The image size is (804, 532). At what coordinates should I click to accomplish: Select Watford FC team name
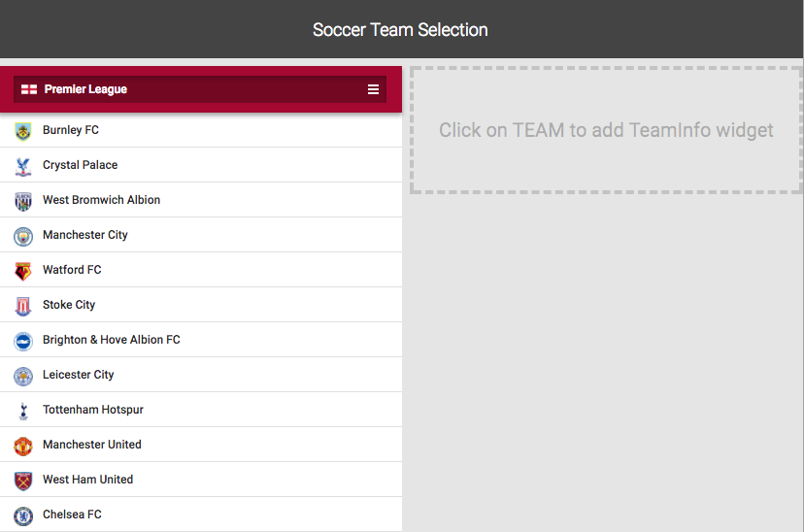72,270
